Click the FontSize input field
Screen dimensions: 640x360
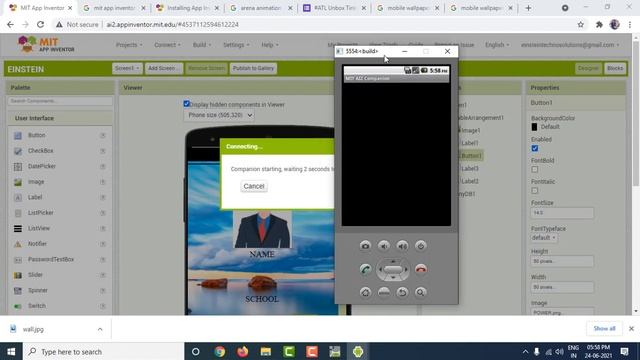(x=562, y=213)
